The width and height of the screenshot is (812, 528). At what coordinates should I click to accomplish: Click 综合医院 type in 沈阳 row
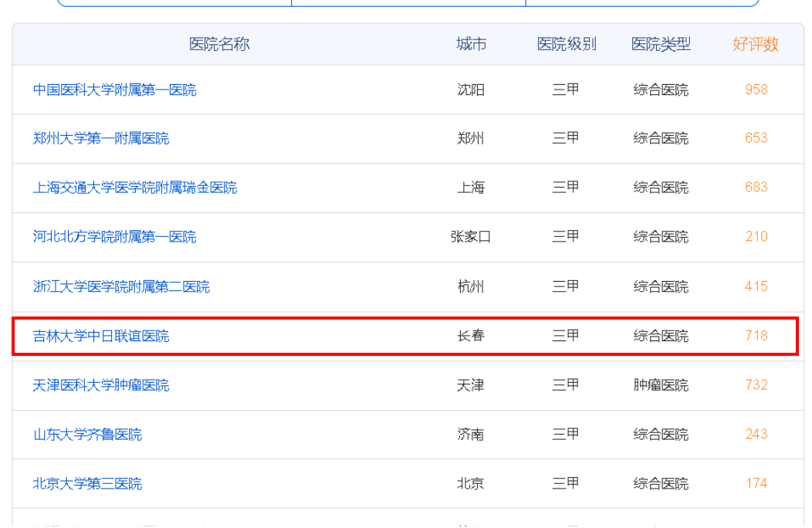(x=661, y=90)
